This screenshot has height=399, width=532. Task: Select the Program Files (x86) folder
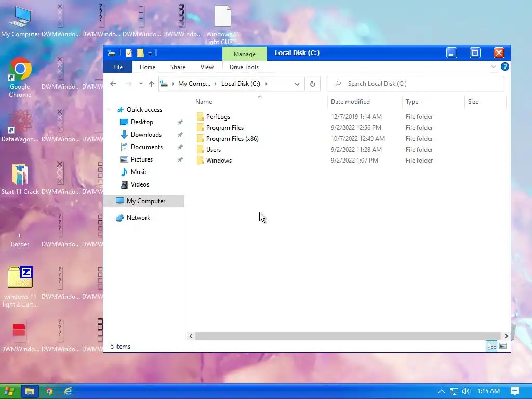[x=228, y=138]
